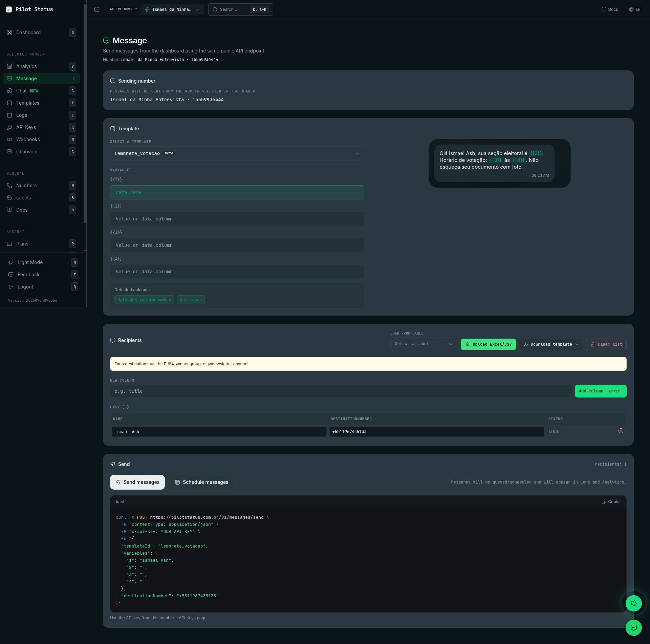Click the Dashboard grid icon
Image resolution: width=650 pixels, height=644 pixels.
[9, 33]
